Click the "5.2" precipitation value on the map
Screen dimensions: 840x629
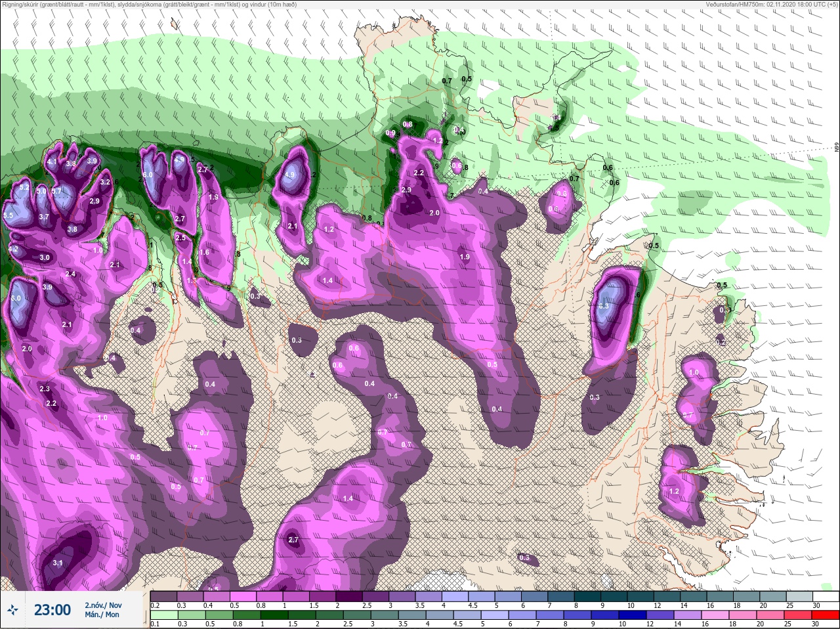click(x=24, y=187)
